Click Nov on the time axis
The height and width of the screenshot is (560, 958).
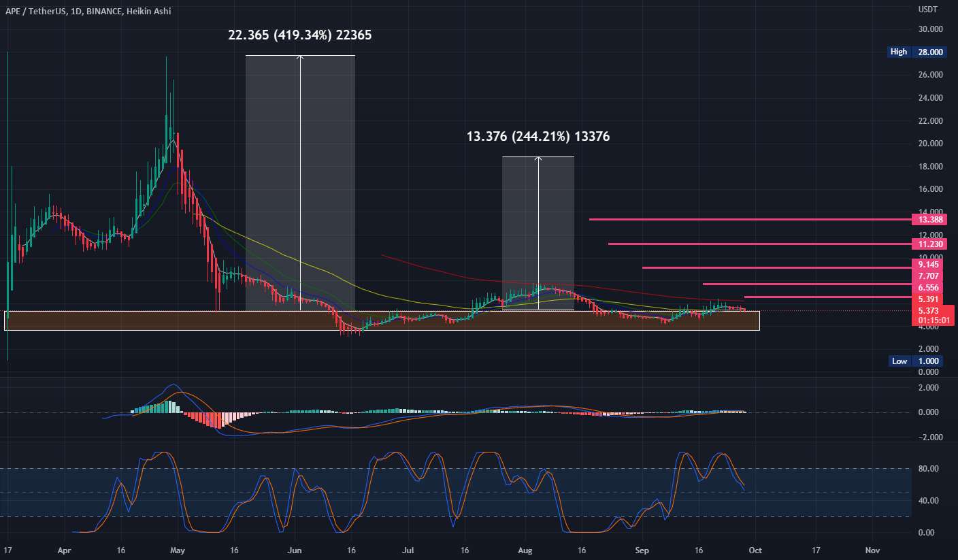(x=873, y=549)
